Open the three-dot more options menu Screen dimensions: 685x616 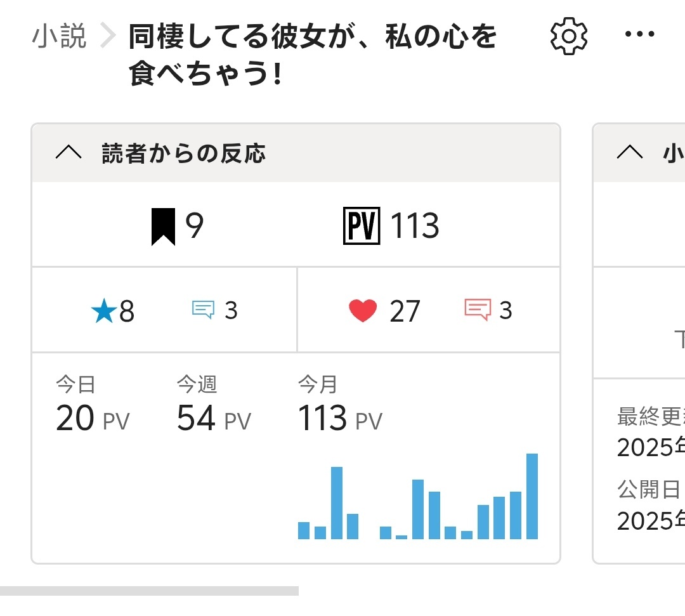click(x=639, y=35)
